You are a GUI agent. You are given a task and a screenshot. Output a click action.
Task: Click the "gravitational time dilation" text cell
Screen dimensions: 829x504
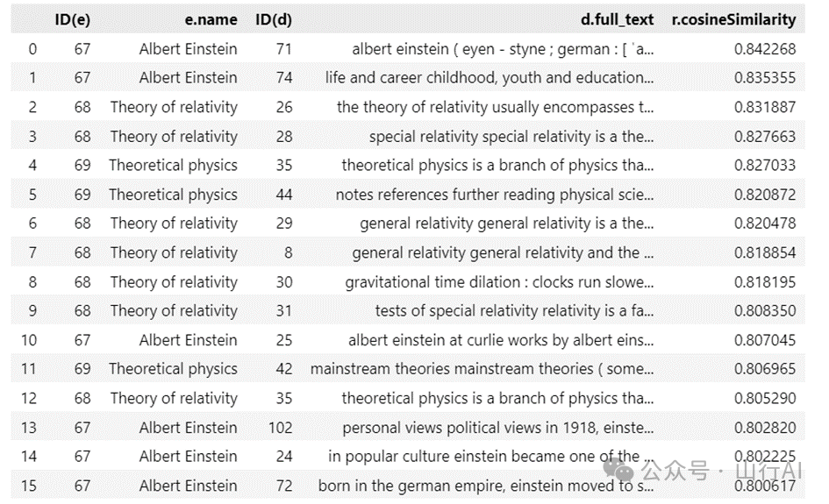click(499, 282)
